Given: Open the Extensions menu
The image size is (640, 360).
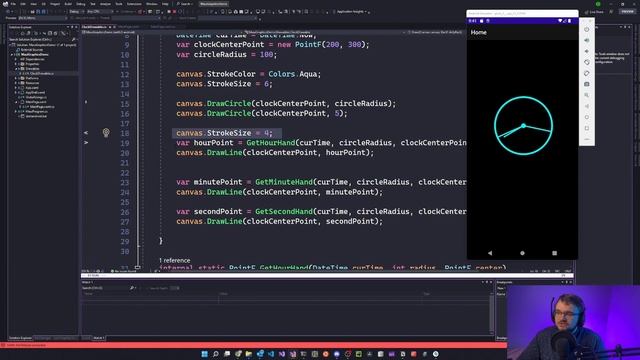Looking at the screenshot, I should click(134, 4).
